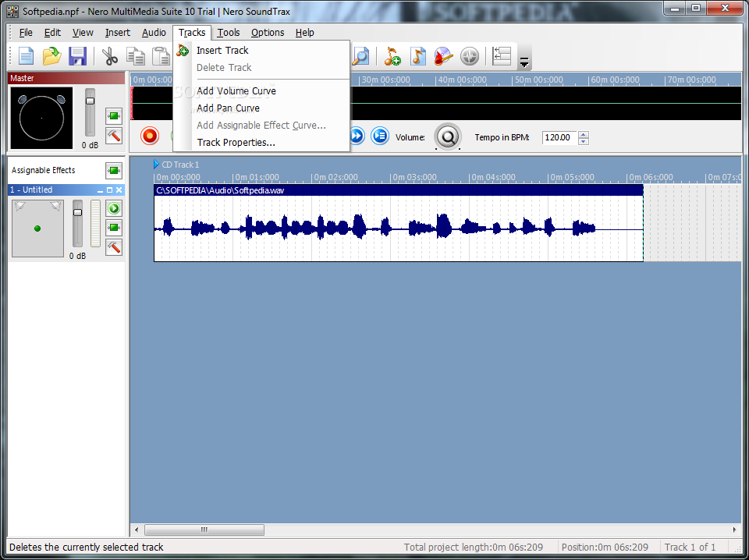Open a file with the folder icon
Screen dimensions: 749x560
[x=51, y=56]
